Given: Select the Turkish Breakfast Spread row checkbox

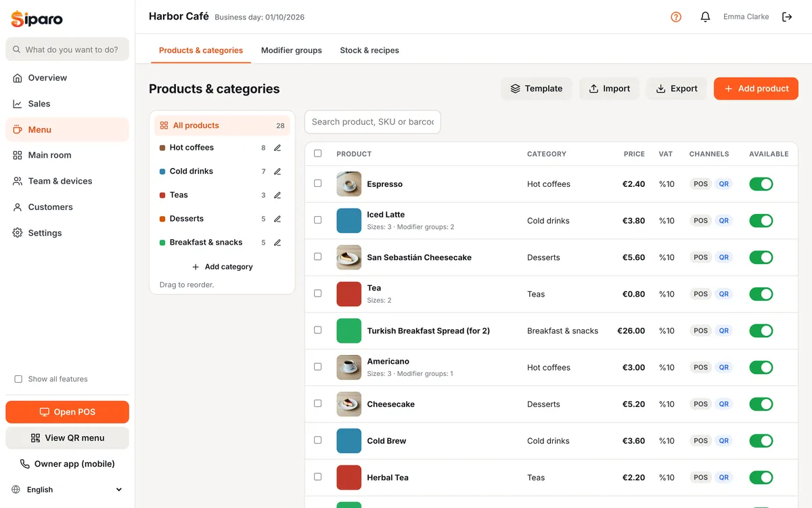Looking at the screenshot, I should click(x=318, y=330).
